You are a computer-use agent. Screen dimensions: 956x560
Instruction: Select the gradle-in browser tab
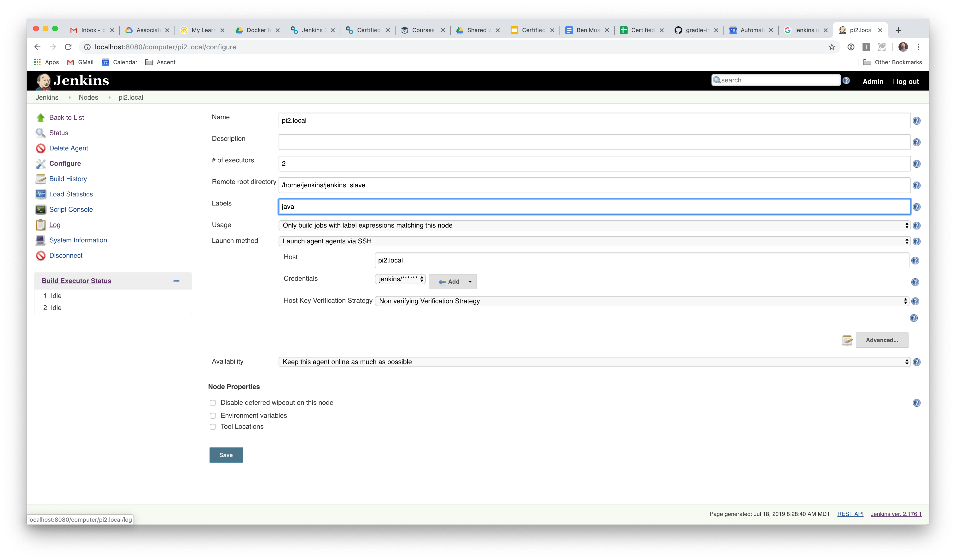[x=696, y=30]
